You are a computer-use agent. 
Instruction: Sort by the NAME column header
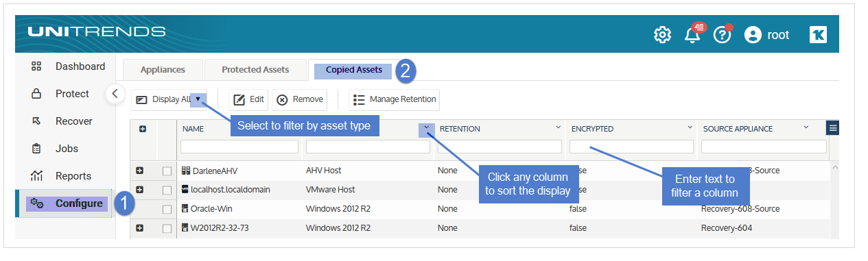point(193,129)
